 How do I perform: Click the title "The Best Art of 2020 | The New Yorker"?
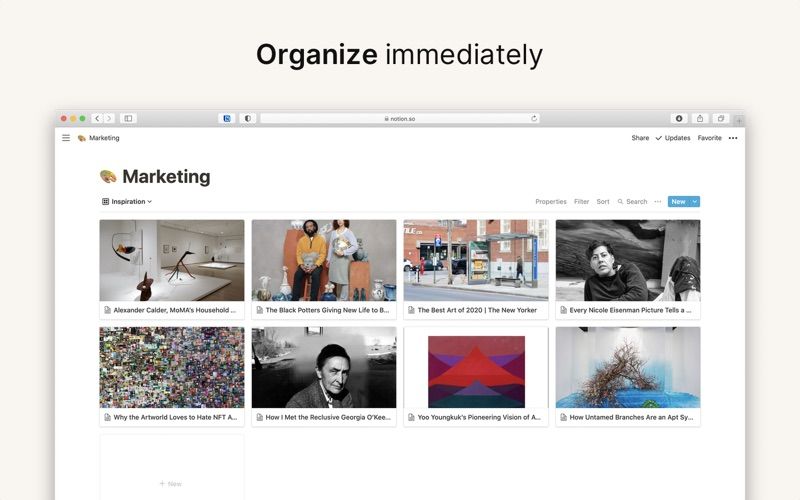tap(477, 310)
